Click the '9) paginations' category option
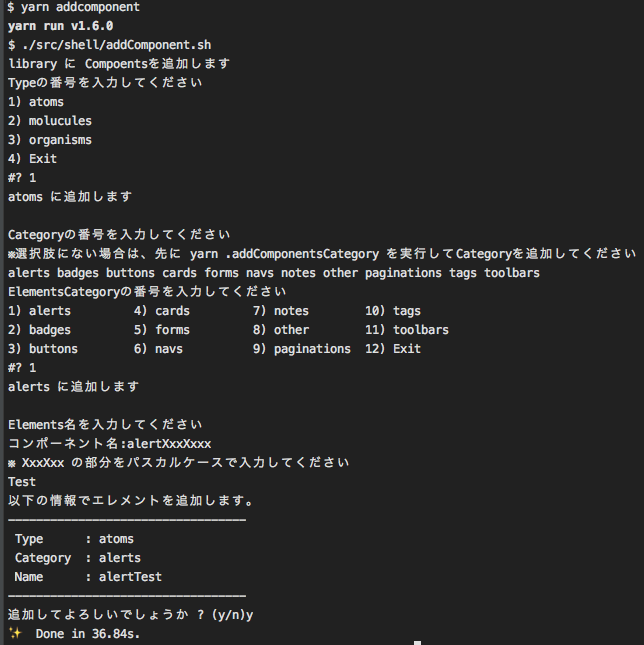The width and height of the screenshot is (644, 645). pos(301,349)
